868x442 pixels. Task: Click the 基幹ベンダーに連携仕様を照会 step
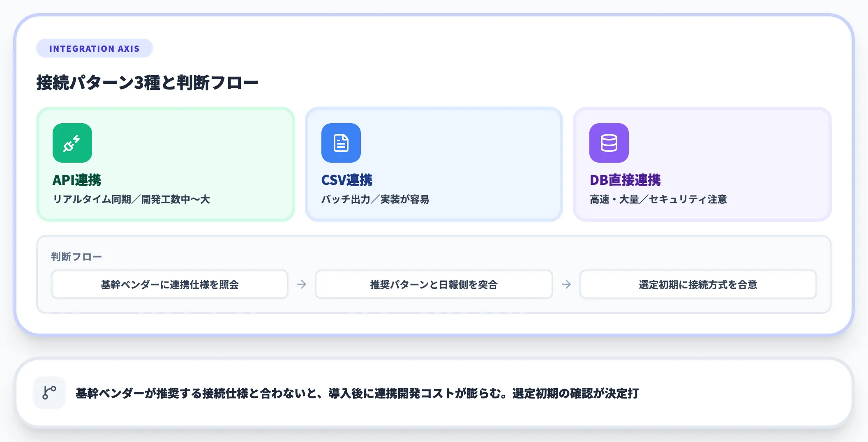coord(170,284)
